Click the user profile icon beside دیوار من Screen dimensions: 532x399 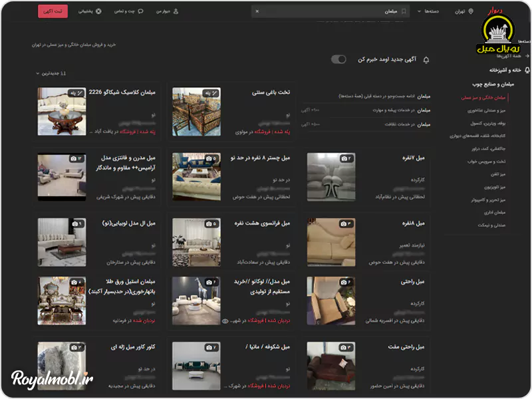click(x=176, y=11)
